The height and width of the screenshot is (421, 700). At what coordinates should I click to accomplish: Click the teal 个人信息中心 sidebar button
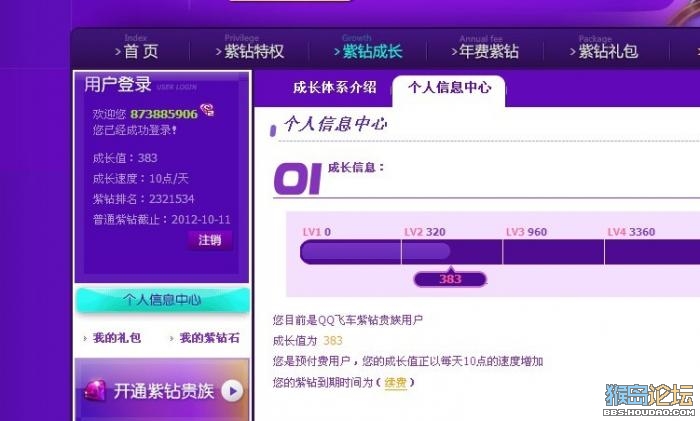(162, 300)
